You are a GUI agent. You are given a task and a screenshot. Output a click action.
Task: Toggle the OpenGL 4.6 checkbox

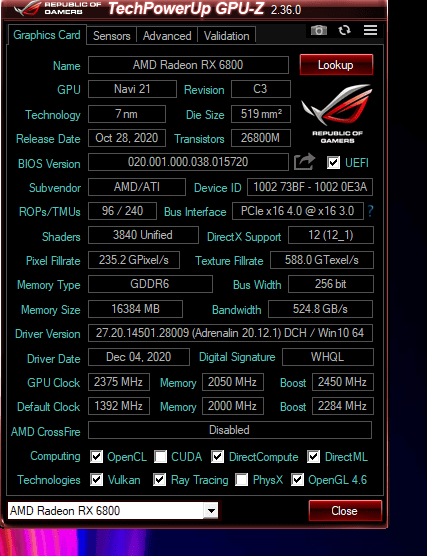tap(297, 480)
